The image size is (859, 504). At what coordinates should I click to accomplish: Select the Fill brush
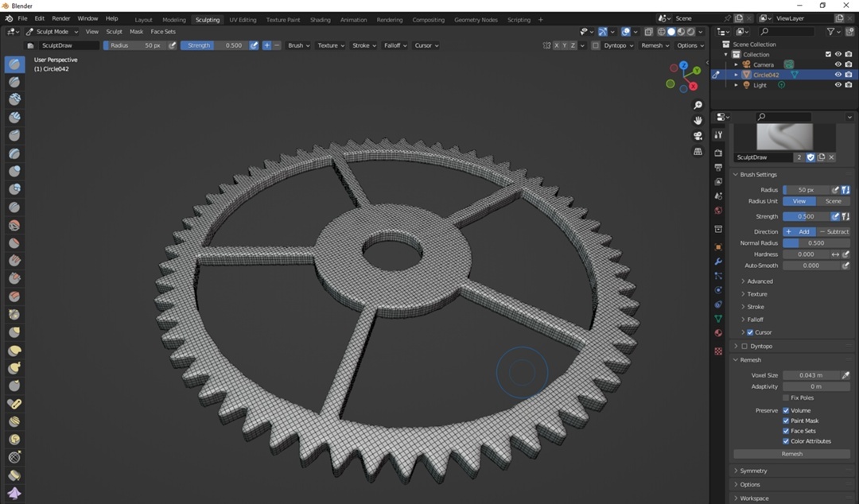coord(15,261)
